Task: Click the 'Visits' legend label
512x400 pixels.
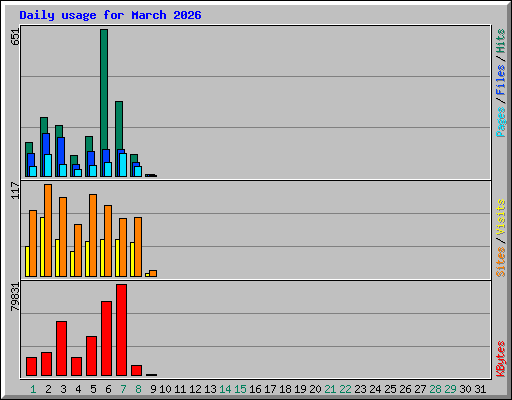Action: coord(501,217)
